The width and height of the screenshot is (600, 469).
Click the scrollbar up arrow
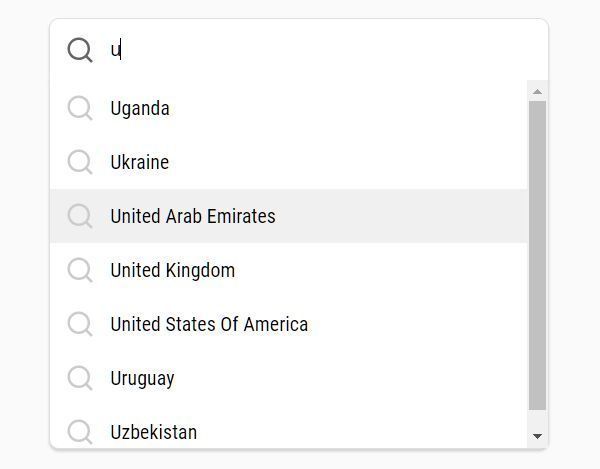point(537,92)
